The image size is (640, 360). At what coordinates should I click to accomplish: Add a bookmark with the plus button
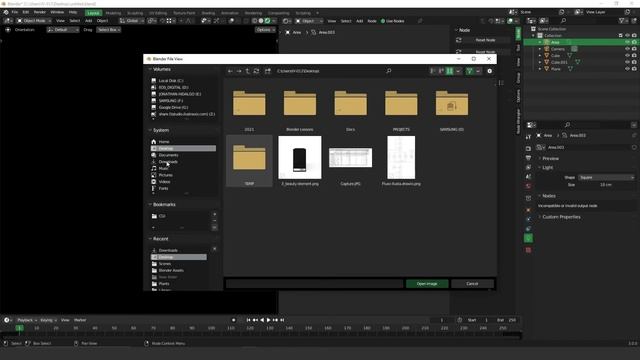pos(215,214)
